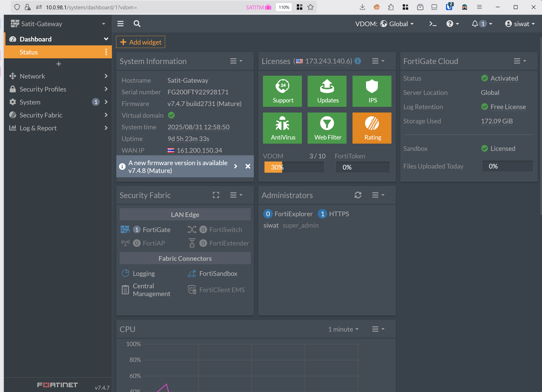Open Security Fabric widget menu
This screenshot has width=542, height=392.
tap(236, 195)
